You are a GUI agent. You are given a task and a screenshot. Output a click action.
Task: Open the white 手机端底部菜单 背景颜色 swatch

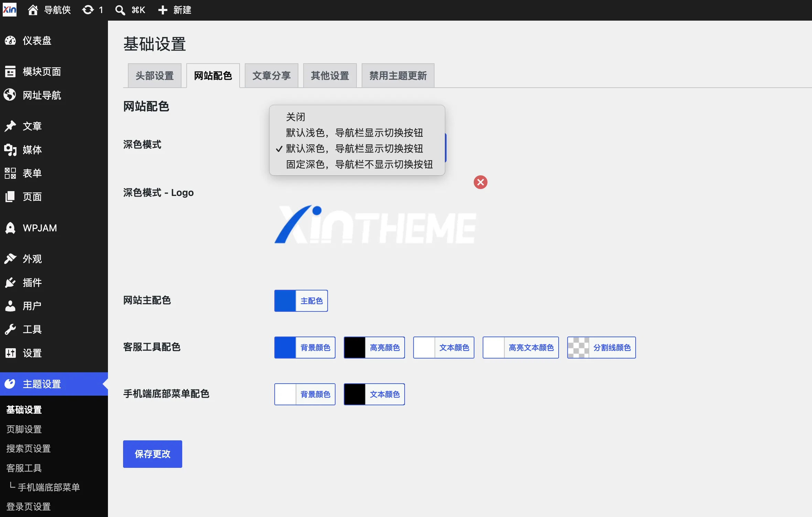(285, 394)
